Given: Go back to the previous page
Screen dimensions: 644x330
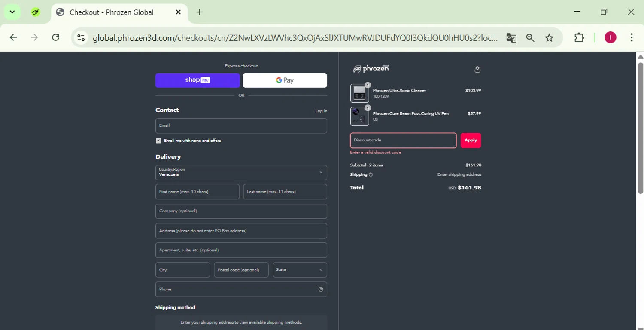Looking at the screenshot, I should click(x=13, y=38).
